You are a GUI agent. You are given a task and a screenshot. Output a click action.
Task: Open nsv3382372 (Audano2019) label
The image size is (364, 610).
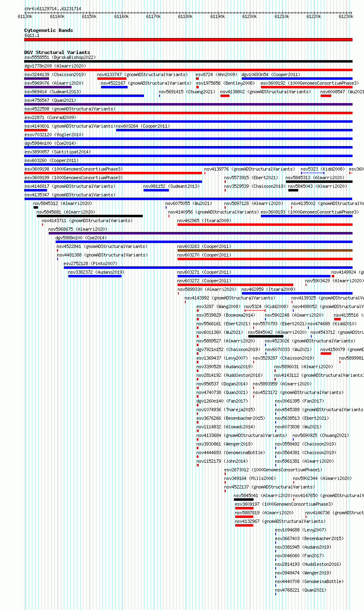point(97,272)
